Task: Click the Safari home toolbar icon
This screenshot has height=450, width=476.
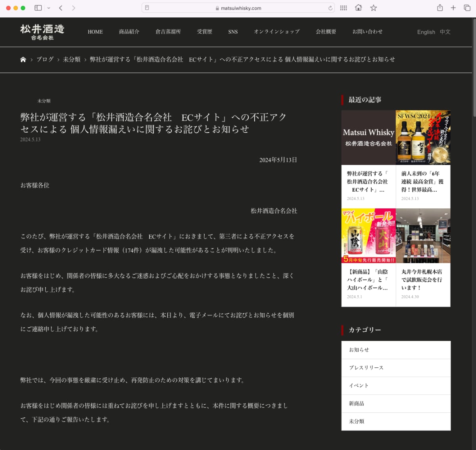Action: coord(358,8)
